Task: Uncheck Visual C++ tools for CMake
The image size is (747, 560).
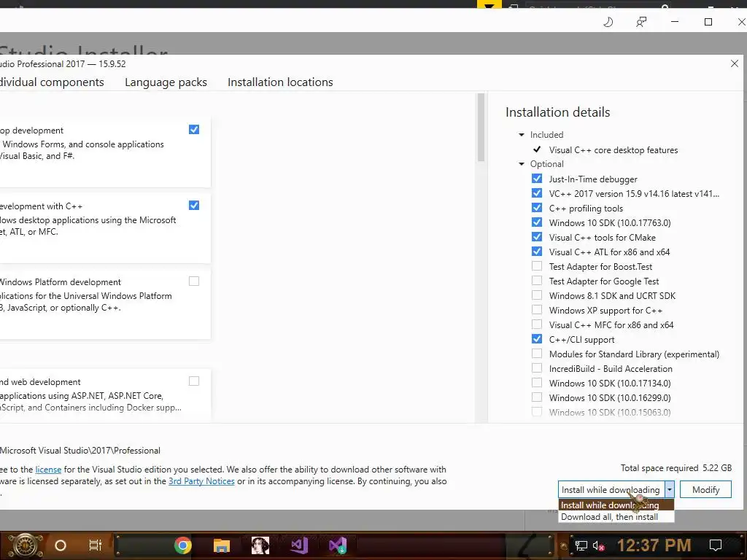Action: tap(537, 237)
